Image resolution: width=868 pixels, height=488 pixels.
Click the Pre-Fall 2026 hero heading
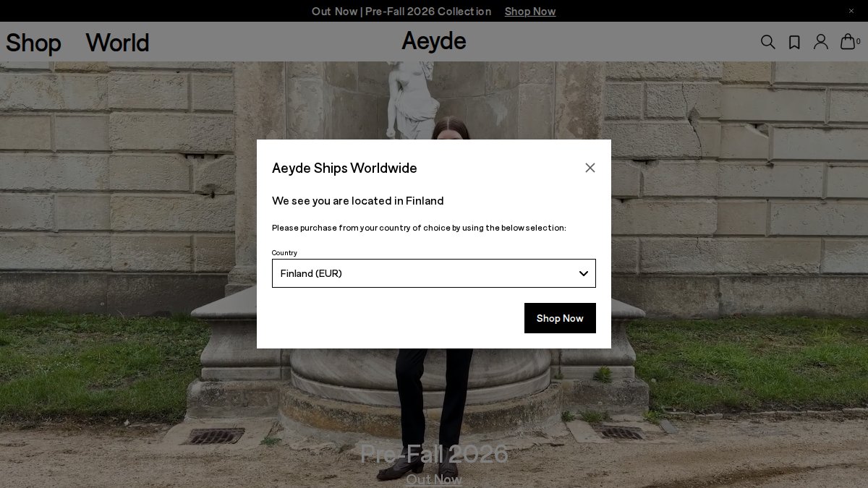434,453
